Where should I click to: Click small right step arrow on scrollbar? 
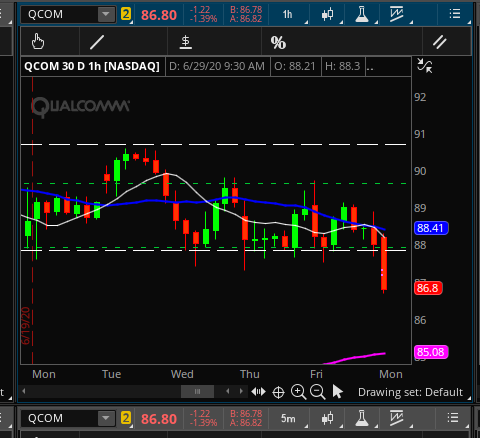241,391
